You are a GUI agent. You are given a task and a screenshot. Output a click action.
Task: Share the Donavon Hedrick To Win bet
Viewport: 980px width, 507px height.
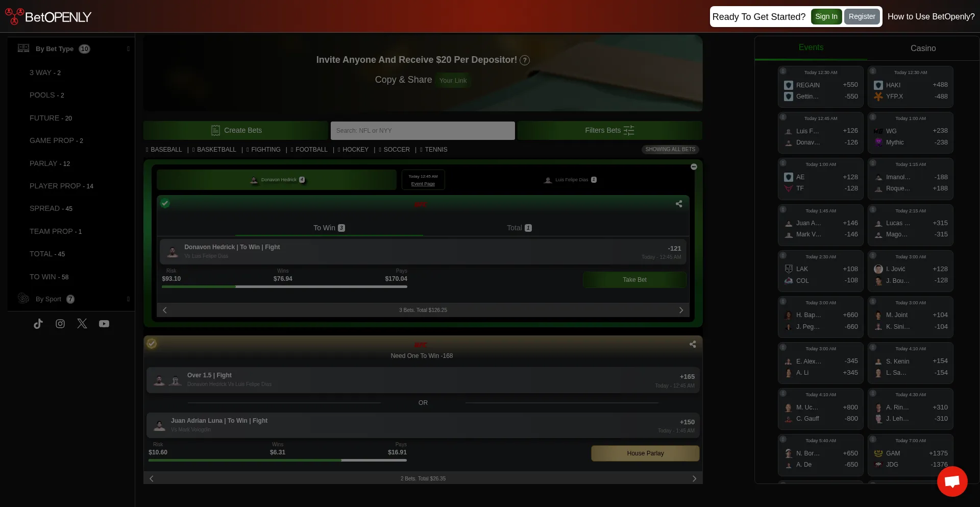(679, 204)
